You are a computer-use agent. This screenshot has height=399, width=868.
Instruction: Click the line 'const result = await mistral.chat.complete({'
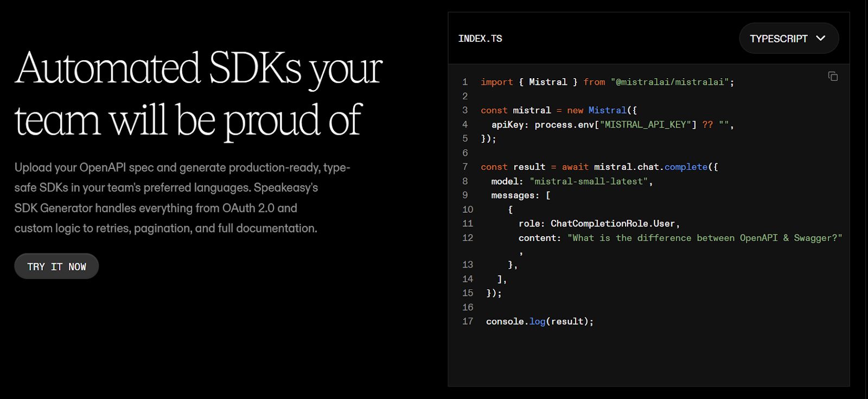pos(599,167)
